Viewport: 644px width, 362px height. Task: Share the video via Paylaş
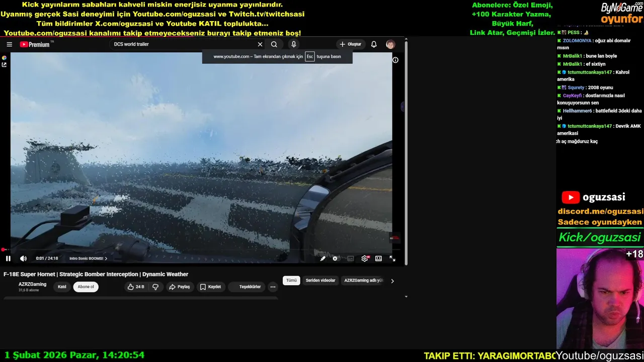180,287
